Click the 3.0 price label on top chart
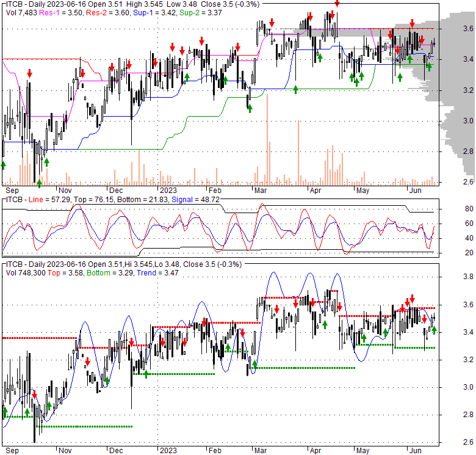 pyautogui.click(x=468, y=121)
